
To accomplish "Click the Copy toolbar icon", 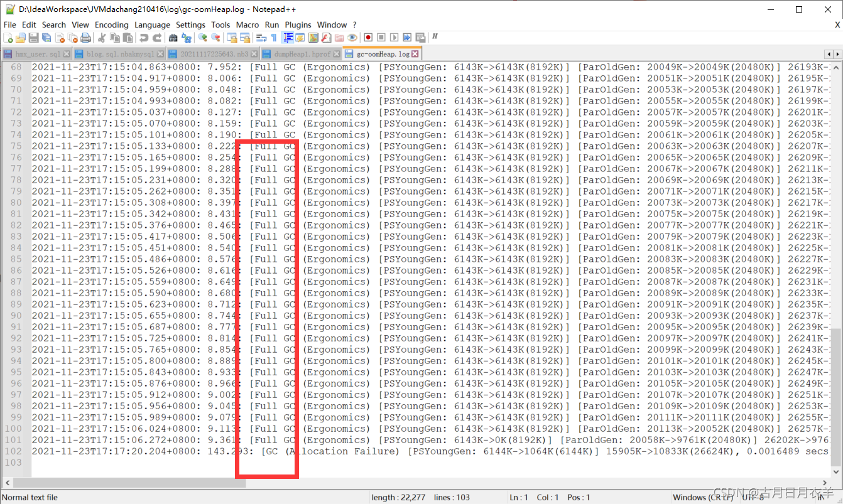I will tap(115, 38).
